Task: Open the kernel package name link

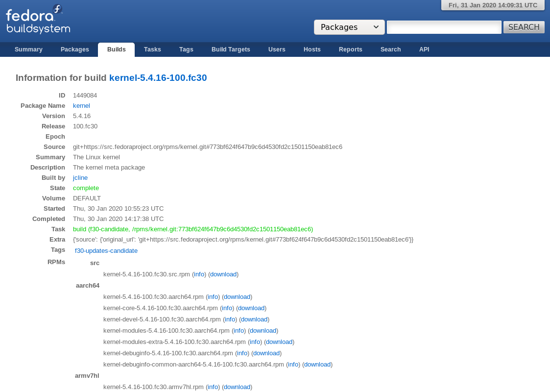Action: (81, 106)
